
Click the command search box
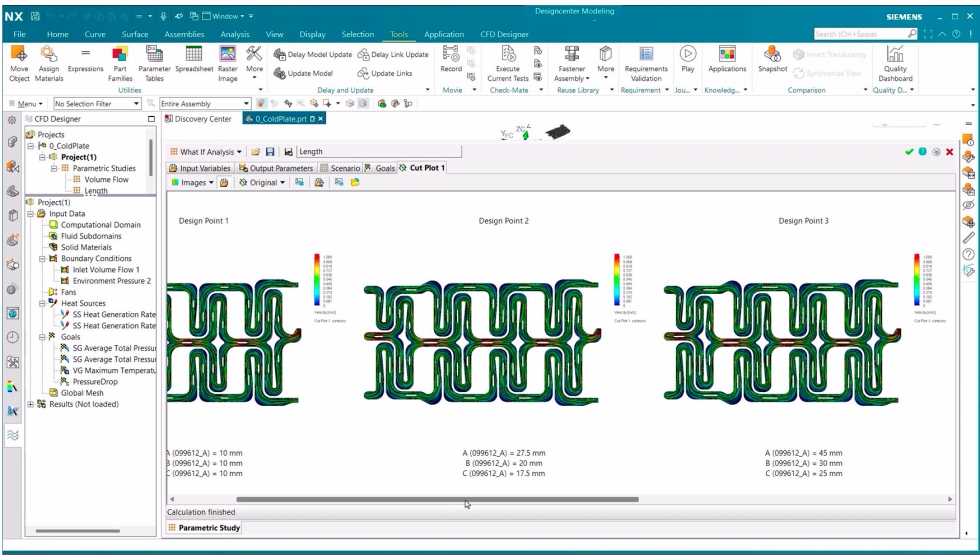866,34
